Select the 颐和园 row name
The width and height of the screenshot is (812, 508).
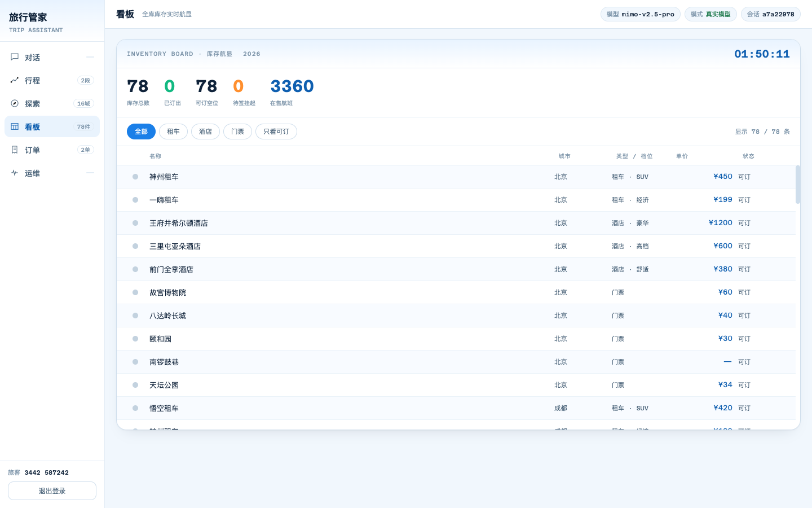pos(160,339)
